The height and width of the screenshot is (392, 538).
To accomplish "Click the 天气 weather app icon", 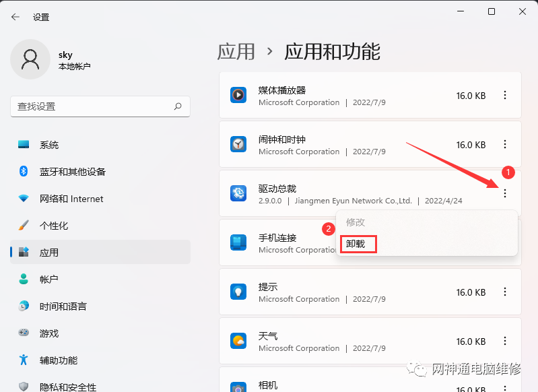I will pyautogui.click(x=238, y=341).
